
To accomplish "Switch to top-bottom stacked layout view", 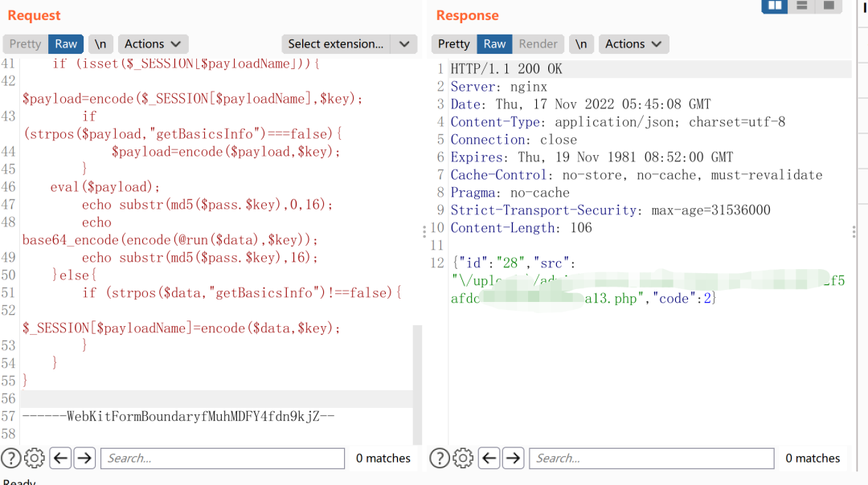I will pos(801,6).
